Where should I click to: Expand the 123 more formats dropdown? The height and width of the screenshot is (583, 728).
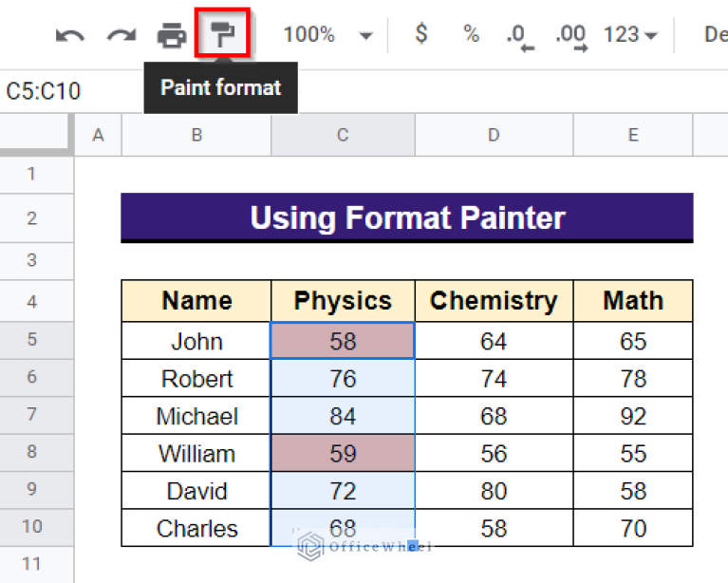pyautogui.click(x=631, y=35)
